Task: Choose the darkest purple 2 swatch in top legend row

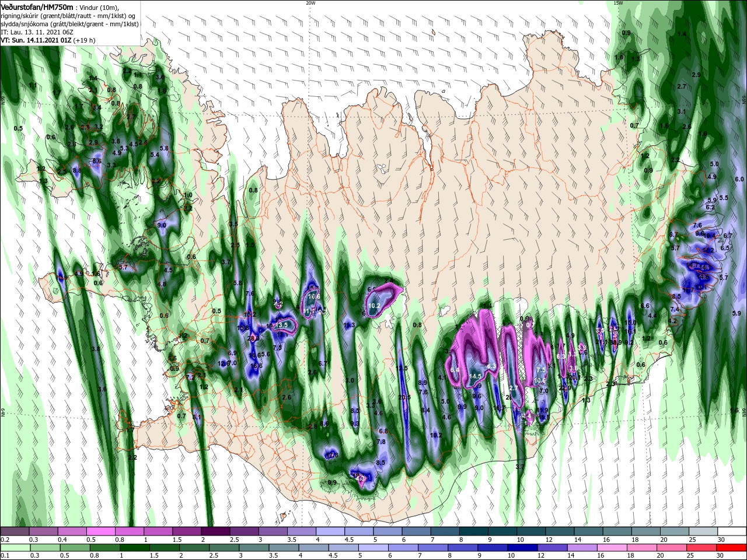Action: (x=215, y=531)
